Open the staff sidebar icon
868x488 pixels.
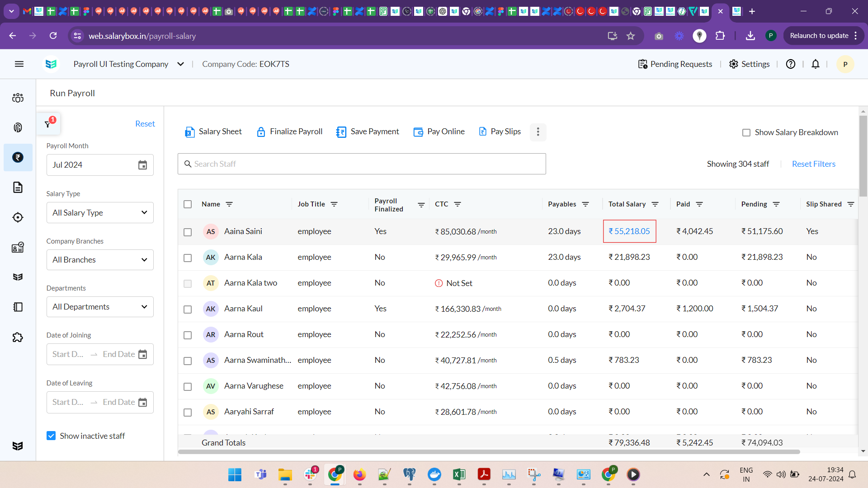[x=18, y=98]
